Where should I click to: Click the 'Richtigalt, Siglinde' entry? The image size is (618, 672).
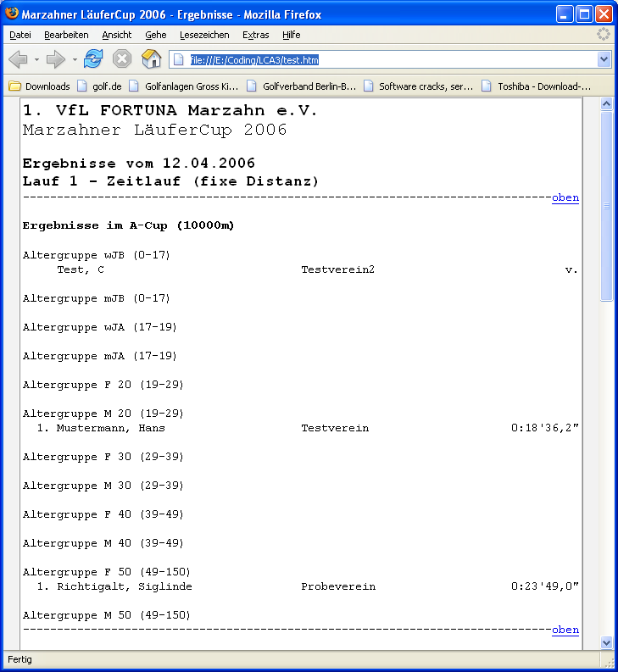pos(125,586)
